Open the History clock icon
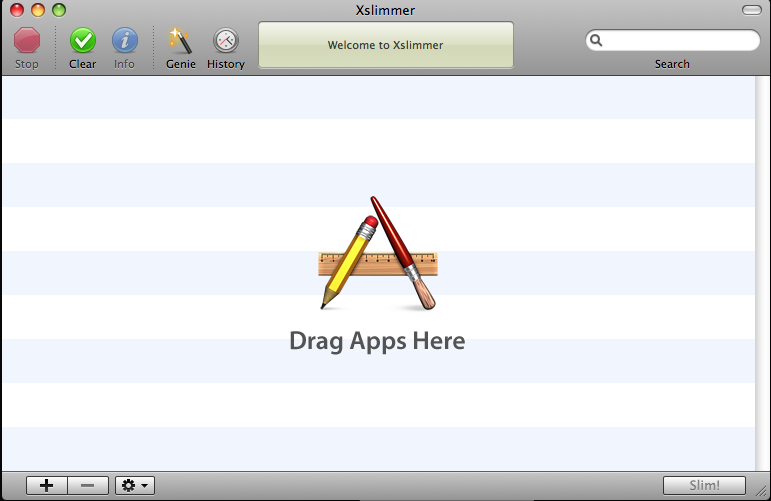Image resolution: width=771 pixels, height=501 pixels. (226, 40)
